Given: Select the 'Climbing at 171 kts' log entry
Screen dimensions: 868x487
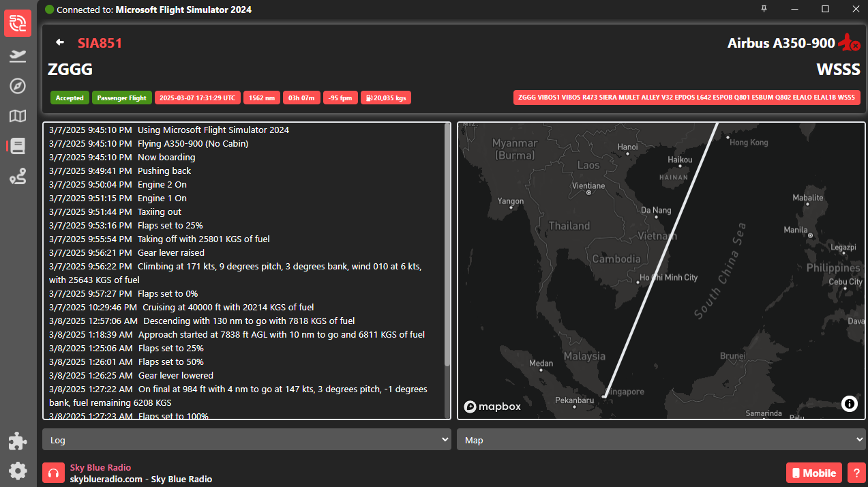Looking at the screenshot, I should point(235,273).
